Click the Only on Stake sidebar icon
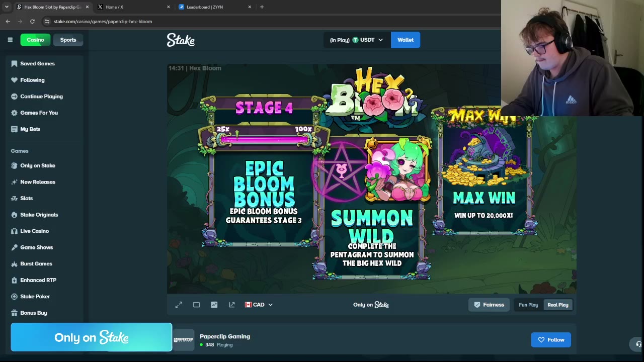Viewport: 644px width, 362px height. [x=14, y=165]
